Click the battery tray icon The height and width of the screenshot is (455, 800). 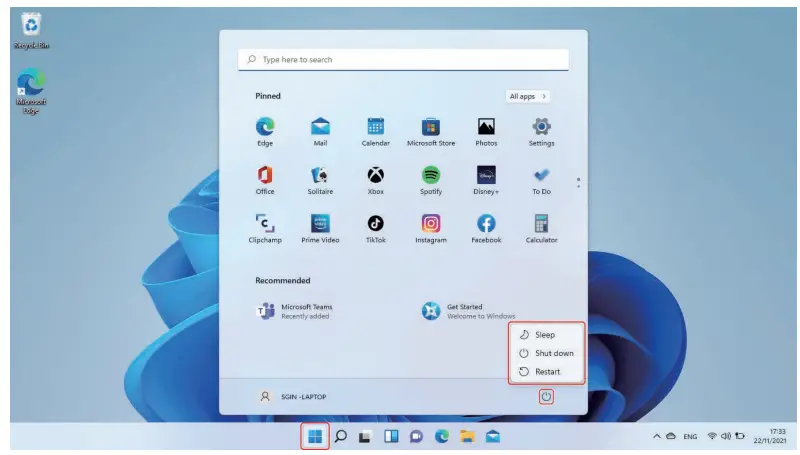pyautogui.click(x=740, y=436)
